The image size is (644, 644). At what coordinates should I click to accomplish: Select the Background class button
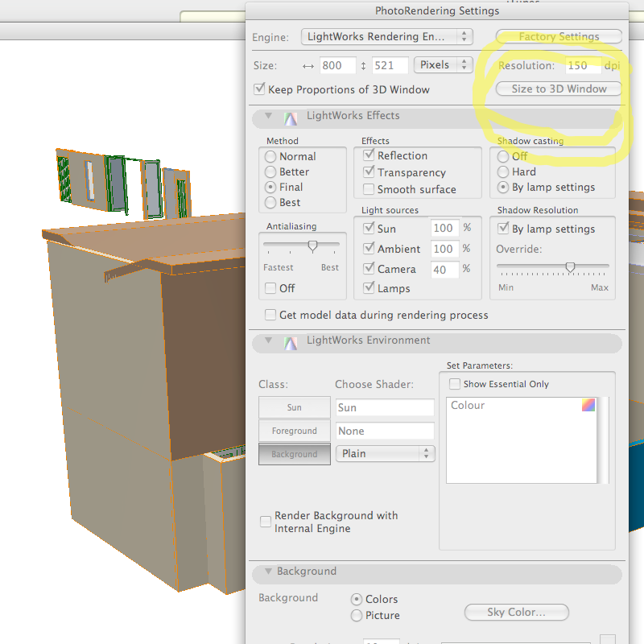click(x=295, y=454)
